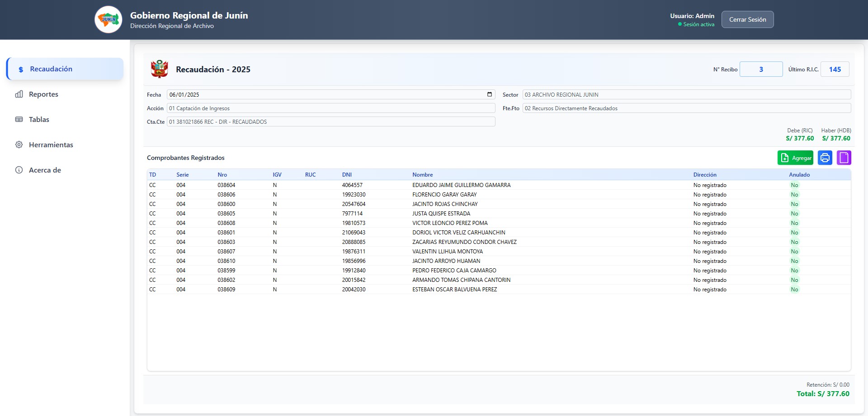Viewport: 868px width, 416px height.
Task: Click the gear icon beside Herramientas
Action: coord(19,145)
